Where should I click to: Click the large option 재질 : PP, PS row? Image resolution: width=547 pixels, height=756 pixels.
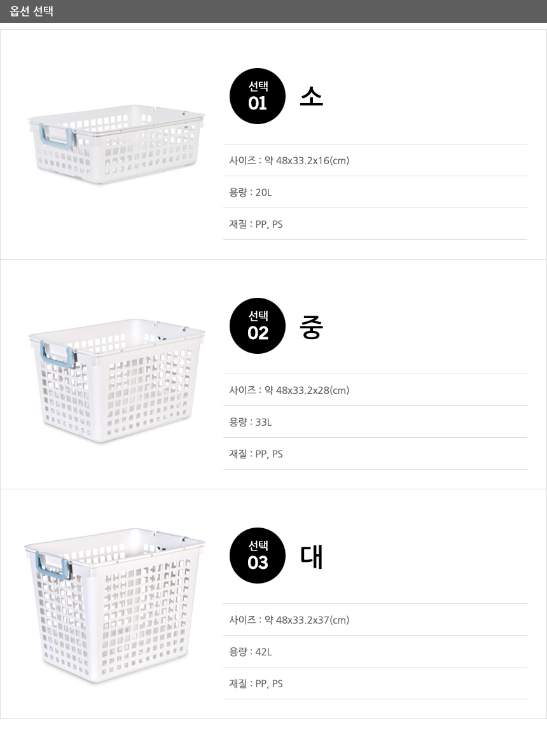pyautogui.click(x=375, y=683)
